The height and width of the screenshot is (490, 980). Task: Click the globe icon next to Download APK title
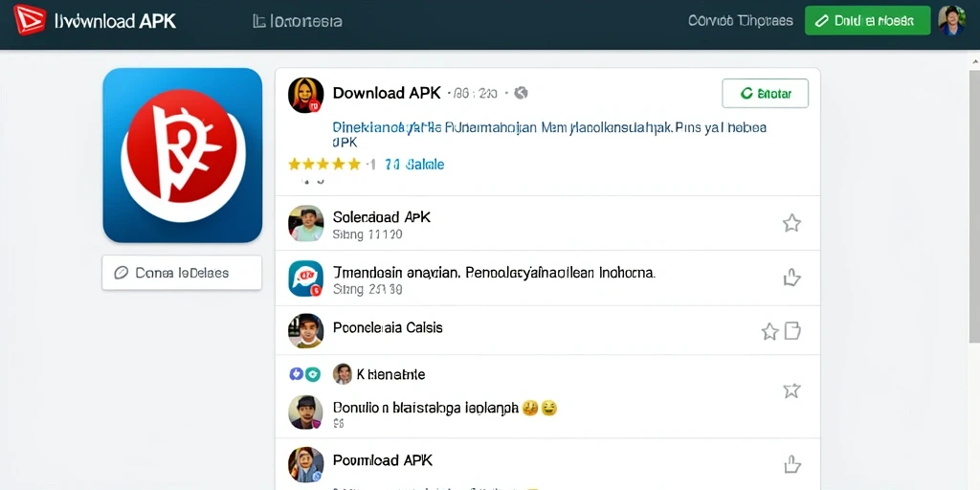click(522, 93)
